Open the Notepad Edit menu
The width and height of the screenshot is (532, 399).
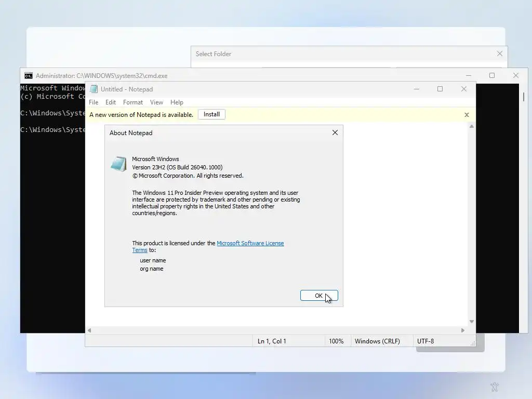111,102
